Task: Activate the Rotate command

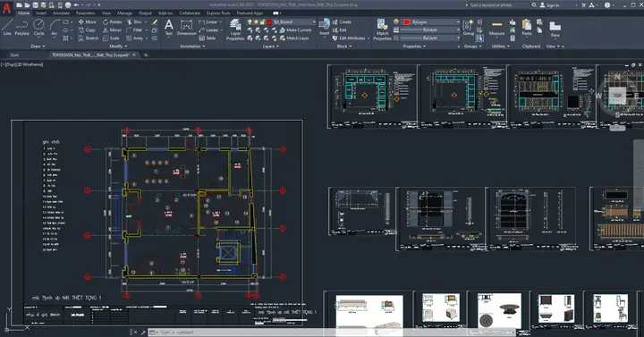Action: pyautogui.click(x=112, y=21)
